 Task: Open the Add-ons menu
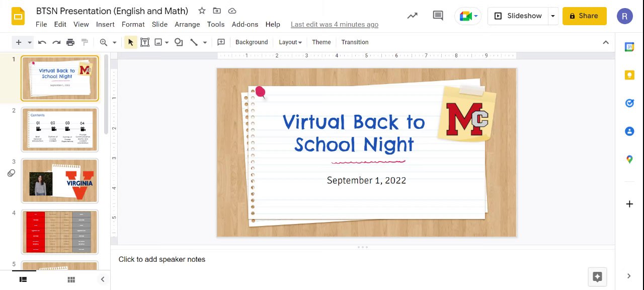[x=245, y=24]
